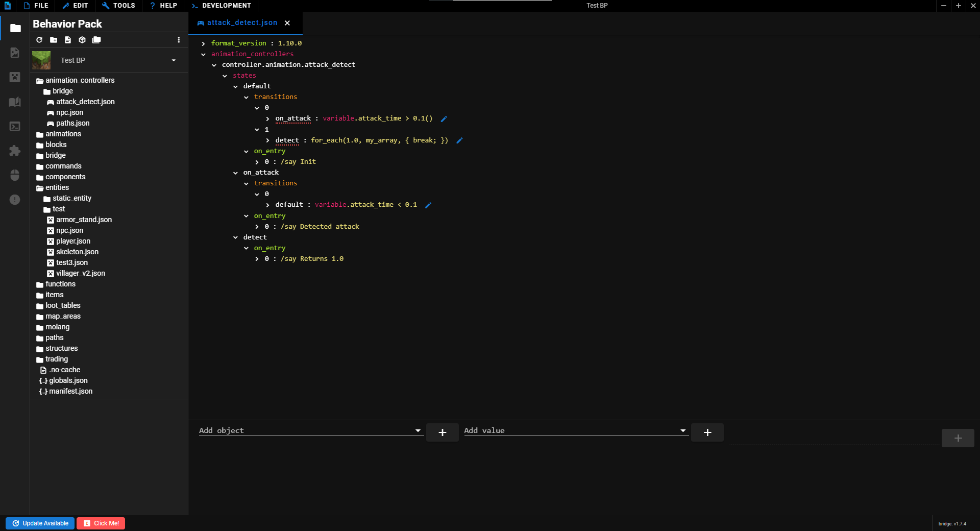Image resolution: width=980 pixels, height=531 pixels.
Task: Open the Test BP pack dropdown arrow
Action: pyautogui.click(x=174, y=60)
